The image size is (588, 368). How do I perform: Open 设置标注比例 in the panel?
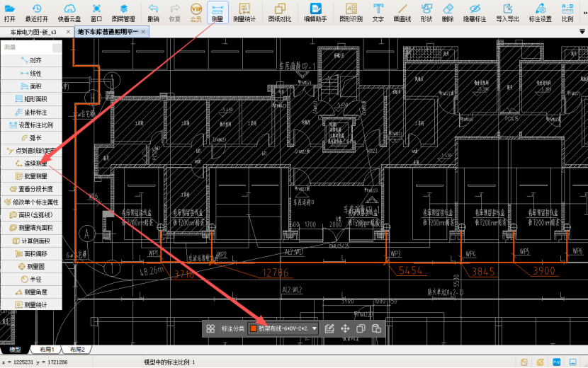coord(31,125)
